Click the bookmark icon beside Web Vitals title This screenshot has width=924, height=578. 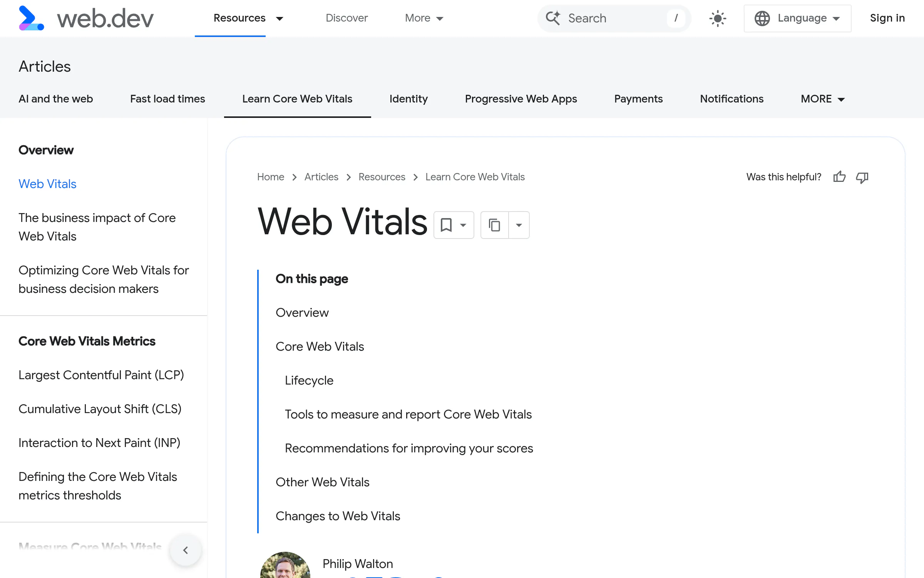click(x=446, y=225)
